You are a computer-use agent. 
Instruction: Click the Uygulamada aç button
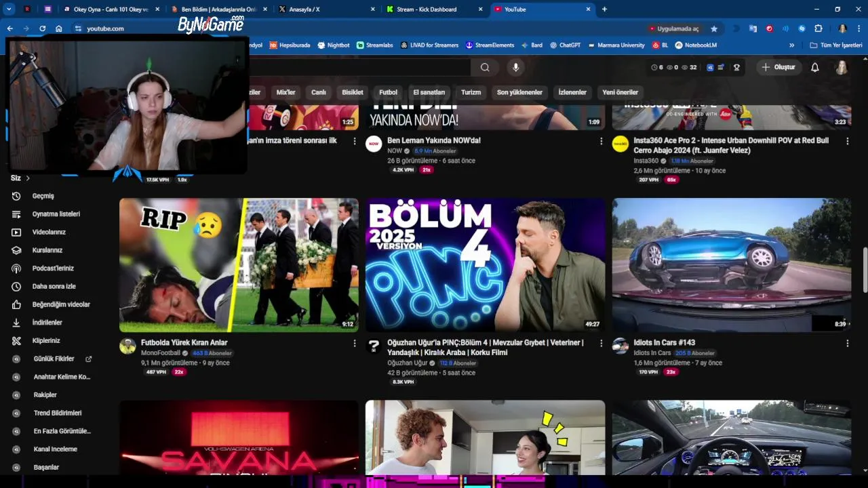674,28
